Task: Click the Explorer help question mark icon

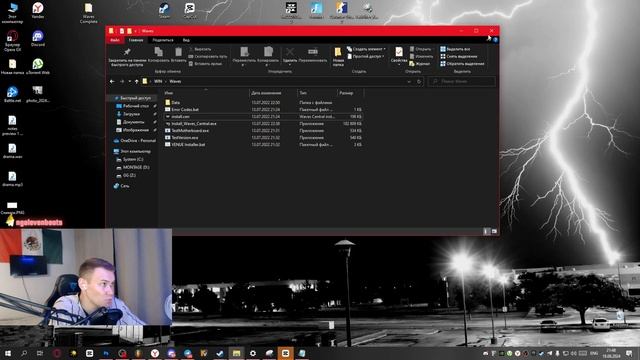Action: [495, 40]
